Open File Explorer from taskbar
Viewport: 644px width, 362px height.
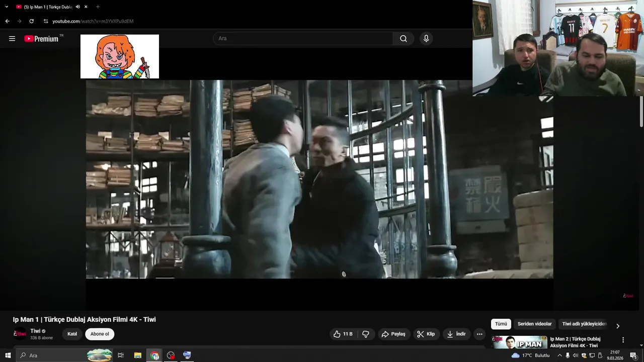(x=137, y=355)
